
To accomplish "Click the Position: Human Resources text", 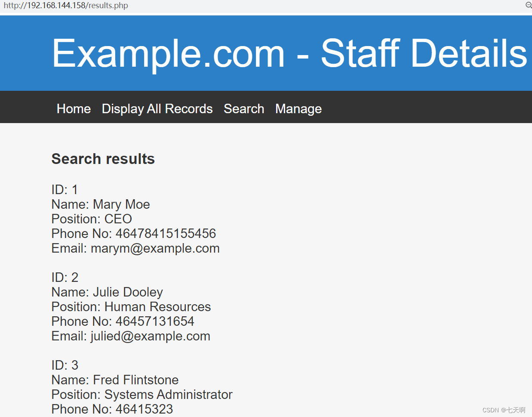I will click(x=131, y=307).
